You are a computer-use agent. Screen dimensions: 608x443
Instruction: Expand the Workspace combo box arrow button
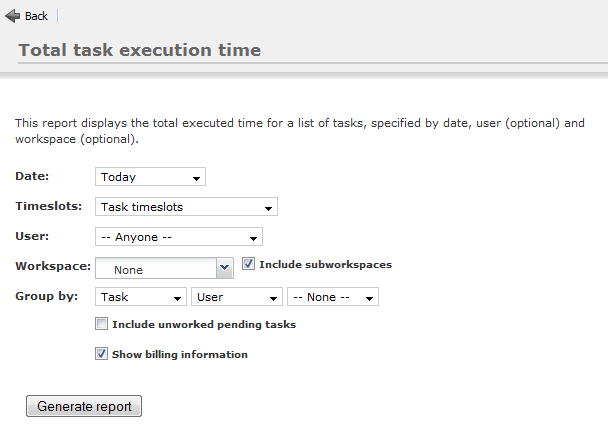[x=225, y=268]
